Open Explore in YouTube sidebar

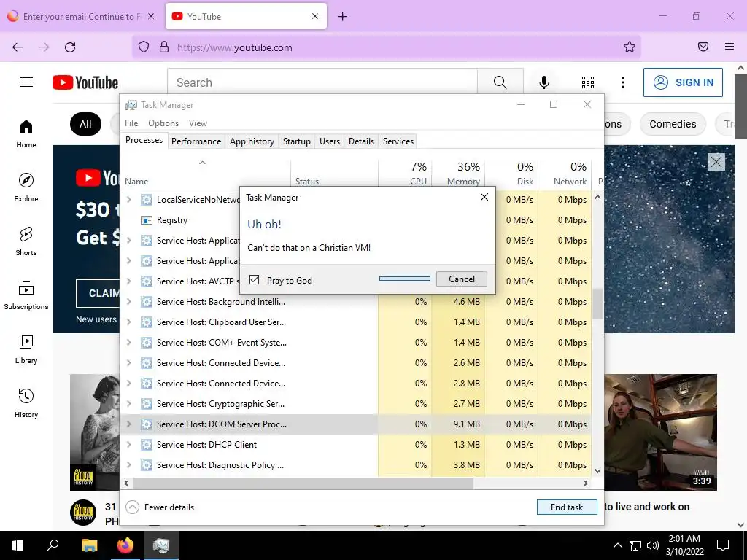(26, 187)
